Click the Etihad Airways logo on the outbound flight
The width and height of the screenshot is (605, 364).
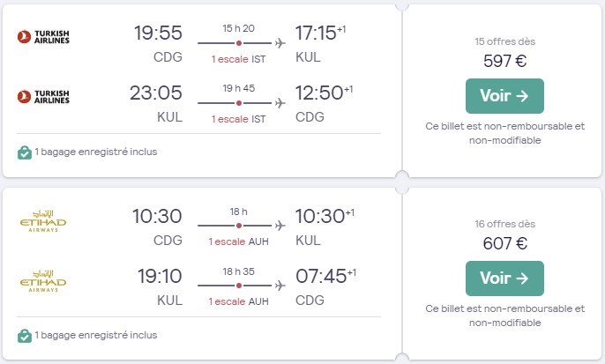[x=43, y=221]
